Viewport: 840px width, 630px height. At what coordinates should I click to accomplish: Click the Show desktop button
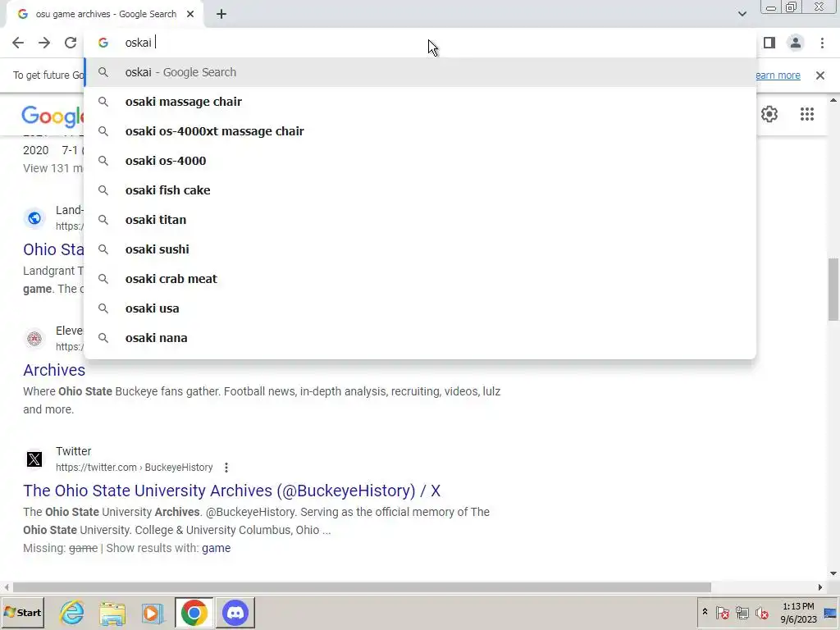831,612
